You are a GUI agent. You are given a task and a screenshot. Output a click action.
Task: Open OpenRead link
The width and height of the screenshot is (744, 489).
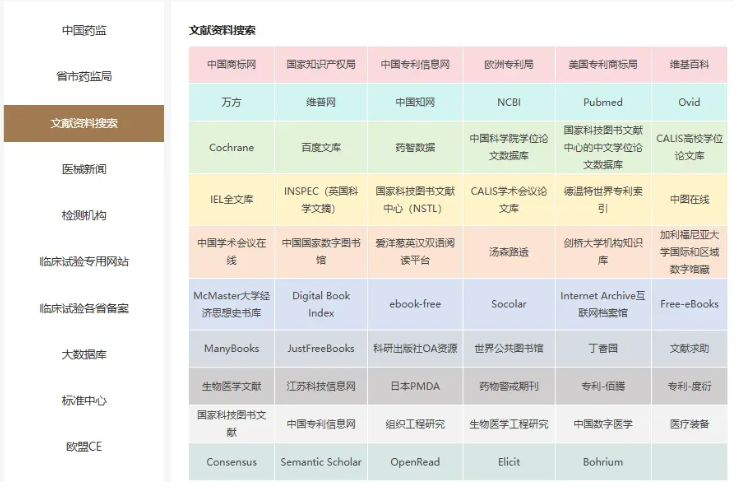420,468
